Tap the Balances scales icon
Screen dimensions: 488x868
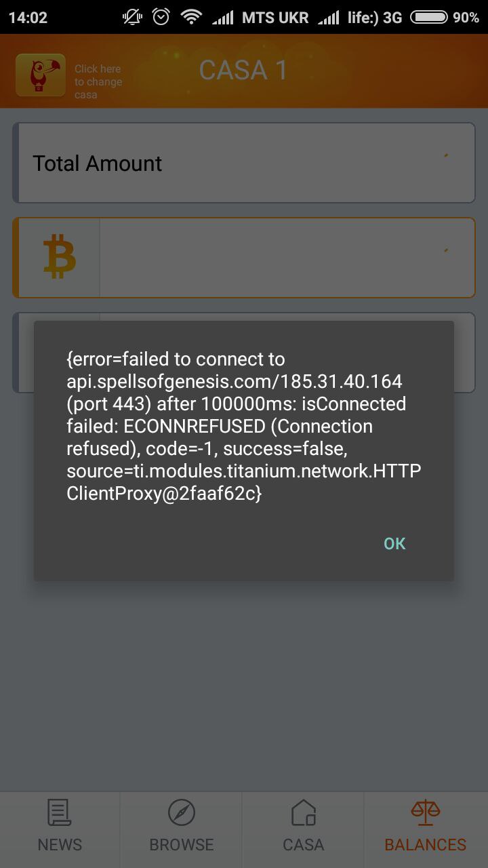pyautogui.click(x=426, y=812)
